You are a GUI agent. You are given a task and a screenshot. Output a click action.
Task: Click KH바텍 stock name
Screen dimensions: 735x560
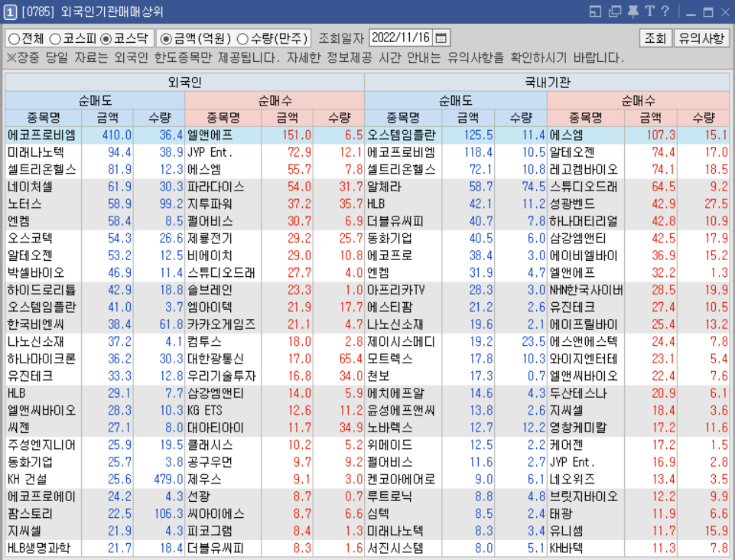pos(567,548)
